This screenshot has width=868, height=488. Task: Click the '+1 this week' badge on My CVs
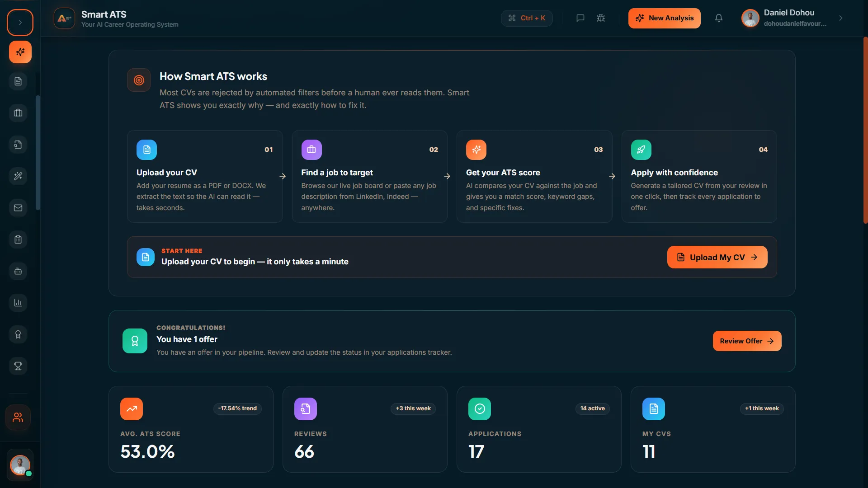pos(762,408)
